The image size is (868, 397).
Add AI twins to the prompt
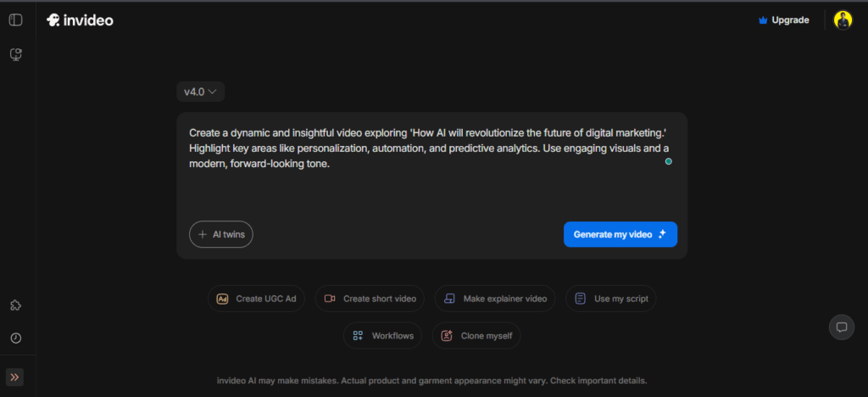click(x=221, y=234)
